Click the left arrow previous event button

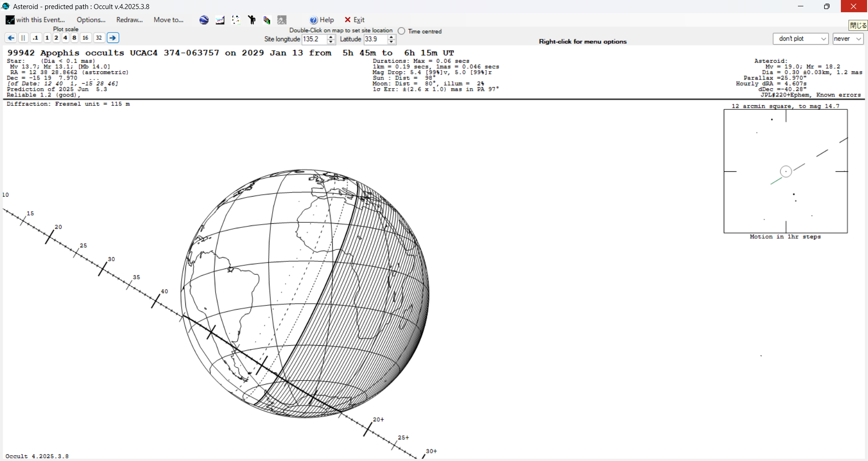(x=11, y=38)
